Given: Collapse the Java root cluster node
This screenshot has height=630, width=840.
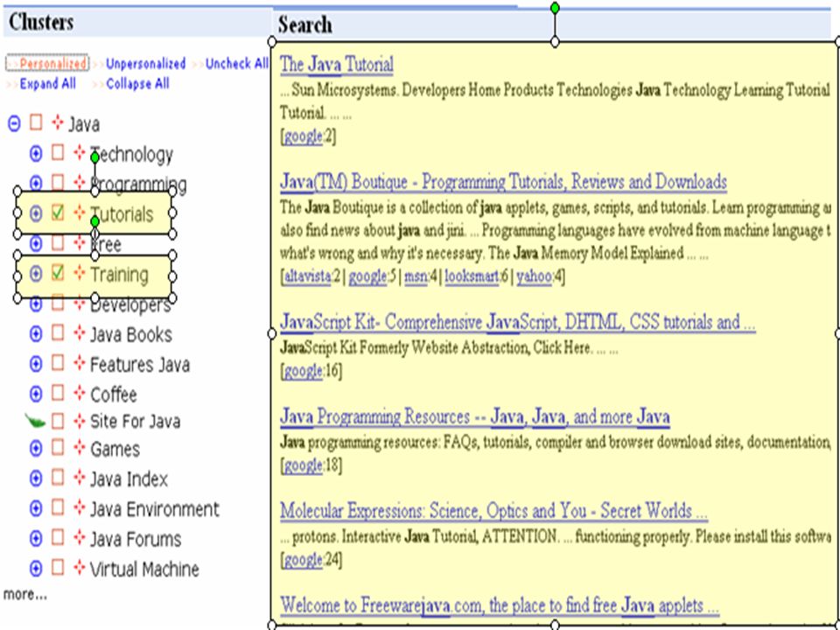Looking at the screenshot, I should pos(14,124).
